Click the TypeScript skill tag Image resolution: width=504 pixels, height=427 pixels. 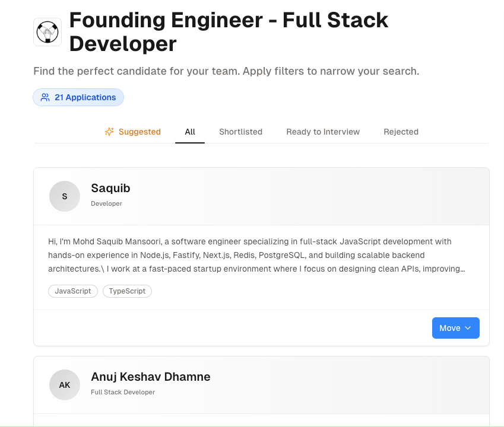click(x=127, y=291)
